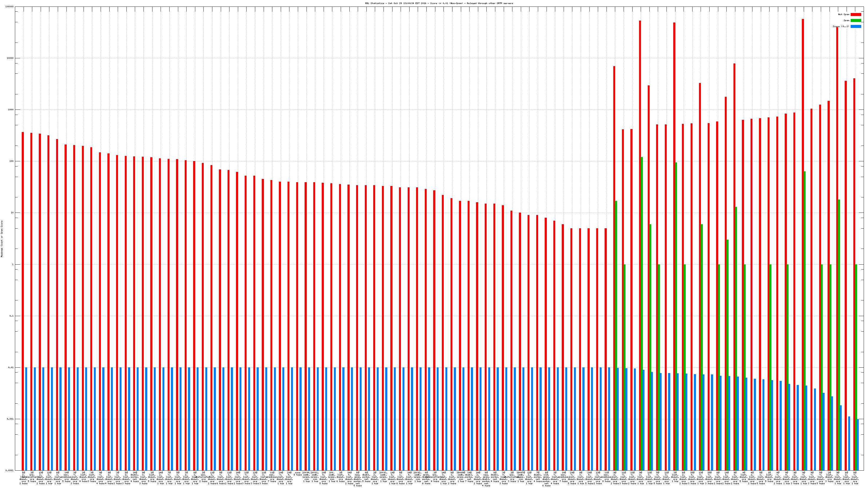Click the 1000 tick label on y-axis
Viewport: 868px width, 488px height.
[x=11, y=110]
